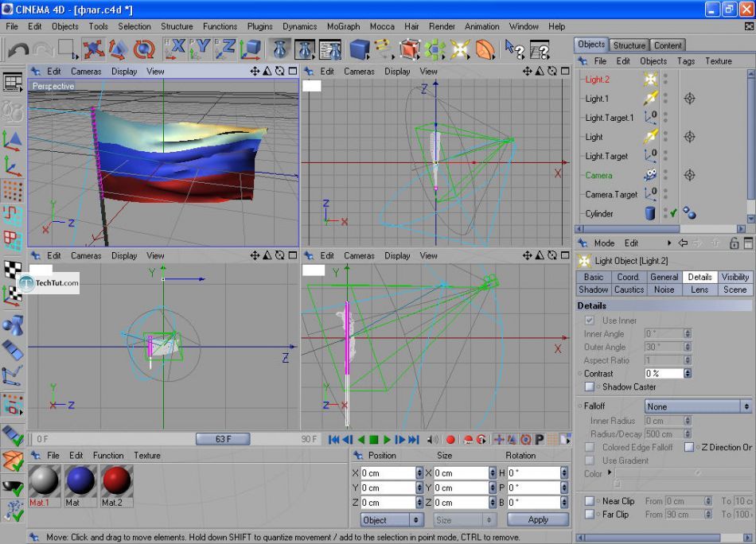Add a light object from toolbar
This screenshot has width=756, height=544.
point(460,49)
